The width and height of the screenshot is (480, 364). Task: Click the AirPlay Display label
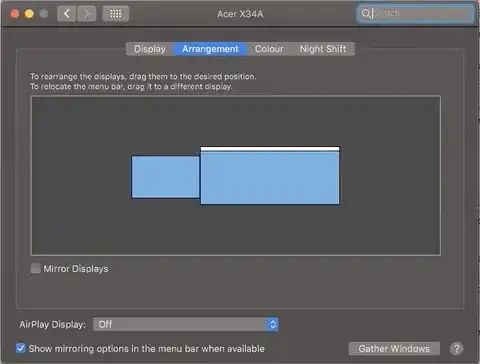tap(52, 324)
